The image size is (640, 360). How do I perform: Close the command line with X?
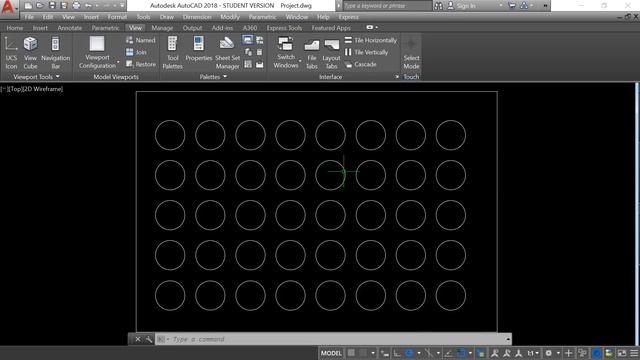coord(138,339)
